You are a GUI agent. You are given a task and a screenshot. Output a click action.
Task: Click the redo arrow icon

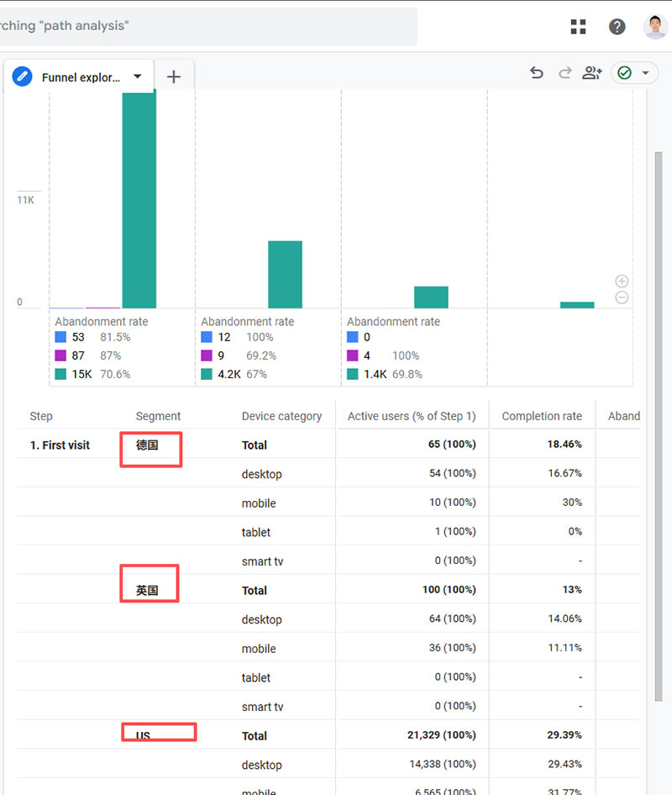click(564, 73)
